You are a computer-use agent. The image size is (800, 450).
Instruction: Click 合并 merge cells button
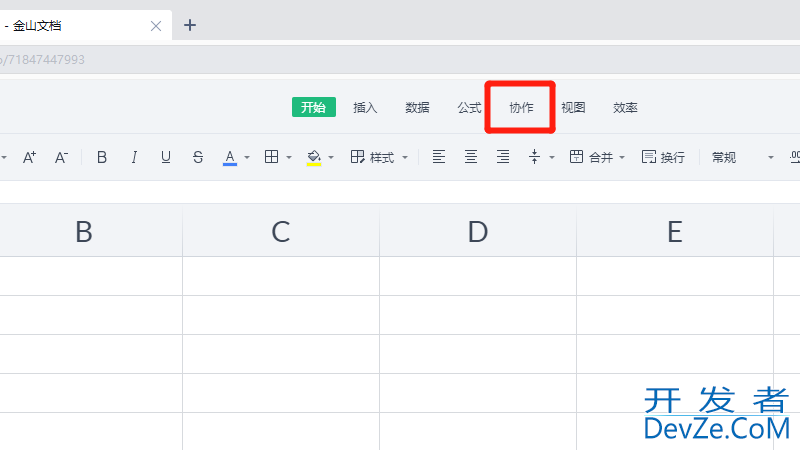point(591,157)
